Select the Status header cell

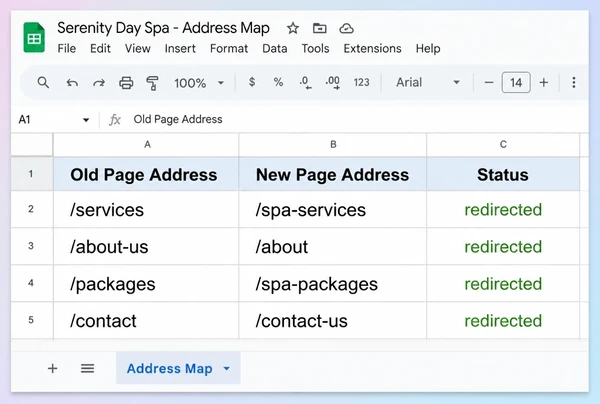(503, 174)
